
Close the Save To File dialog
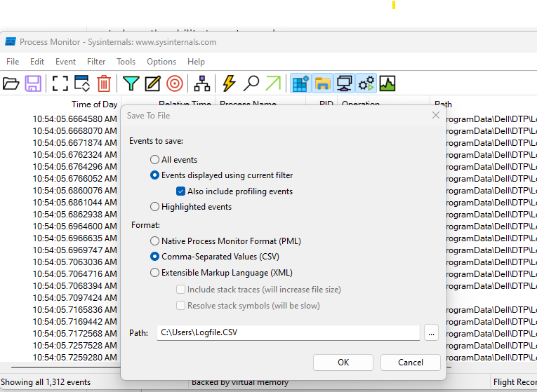coord(436,115)
